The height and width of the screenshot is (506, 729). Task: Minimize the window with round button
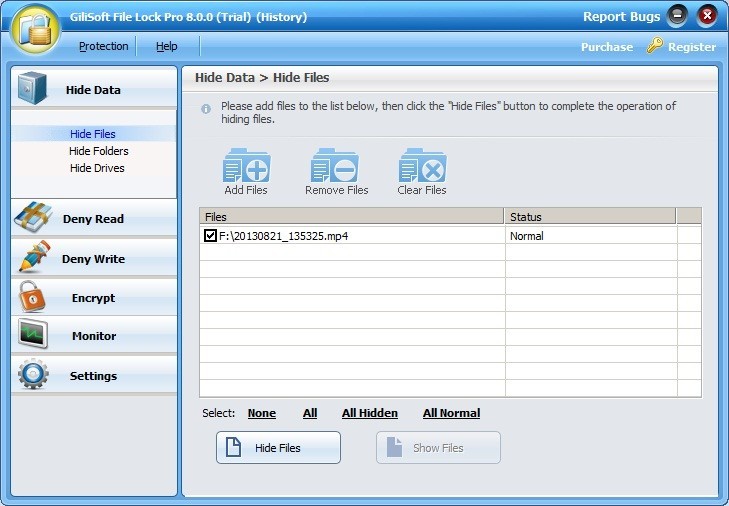[x=677, y=16]
